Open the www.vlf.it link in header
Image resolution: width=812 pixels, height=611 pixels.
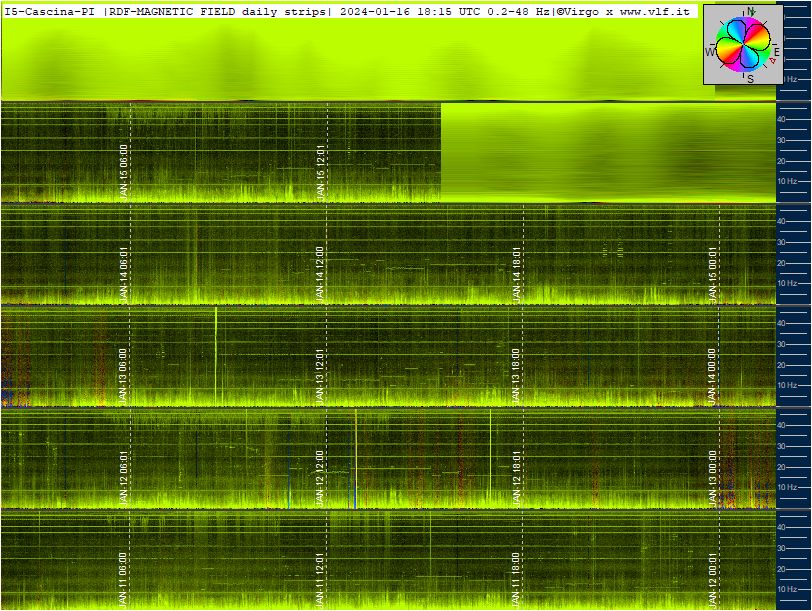coord(655,11)
